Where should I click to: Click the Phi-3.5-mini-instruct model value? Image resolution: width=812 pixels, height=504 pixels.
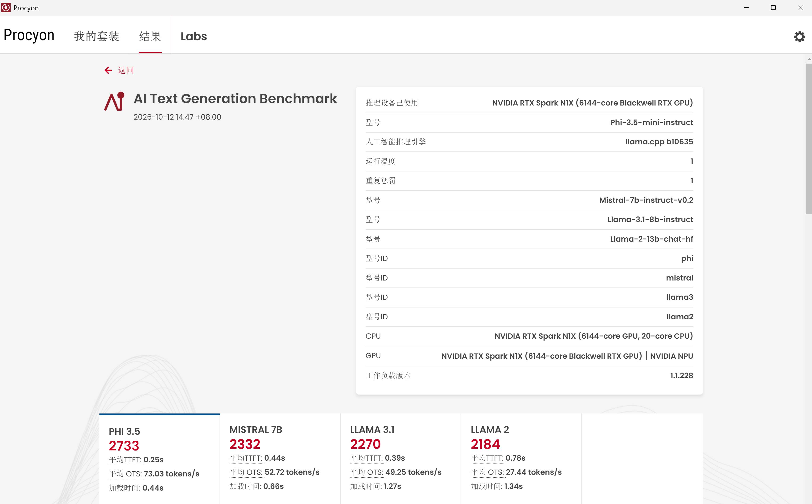[x=651, y=122]
